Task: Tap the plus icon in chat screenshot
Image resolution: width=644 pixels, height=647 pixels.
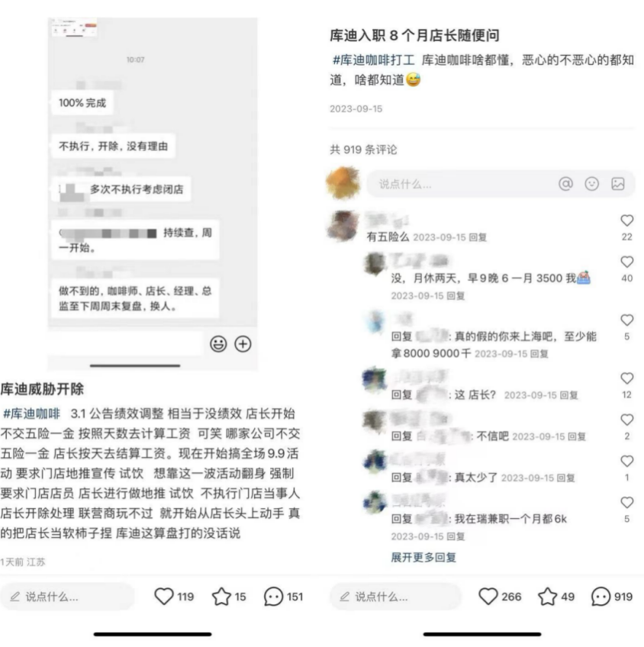Action: (243, 343)
